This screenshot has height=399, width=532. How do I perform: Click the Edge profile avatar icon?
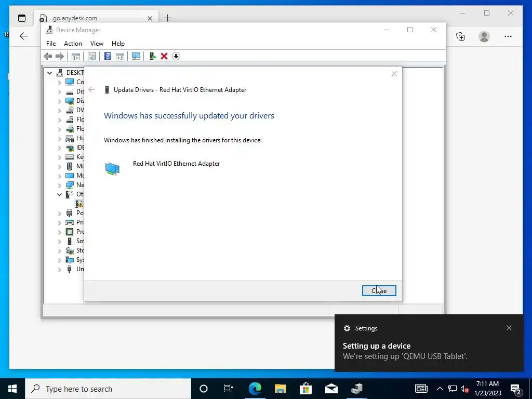coord(484,36)
